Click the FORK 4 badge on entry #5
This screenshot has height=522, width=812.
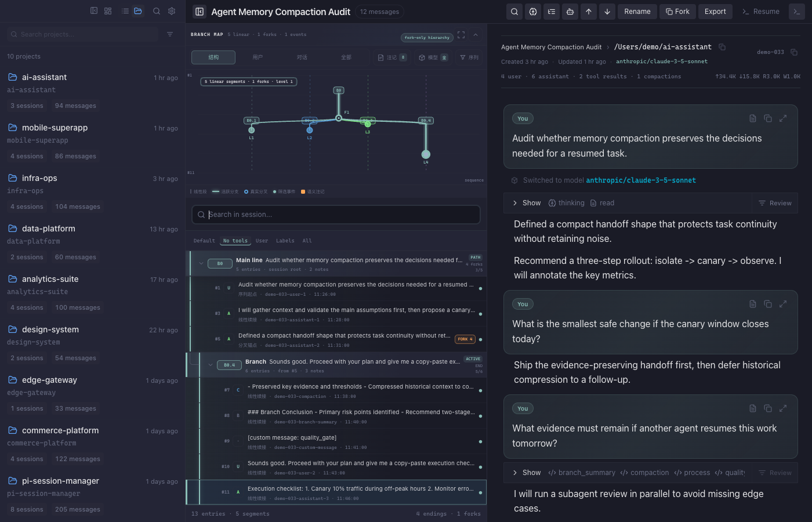(x=465, y=339)
